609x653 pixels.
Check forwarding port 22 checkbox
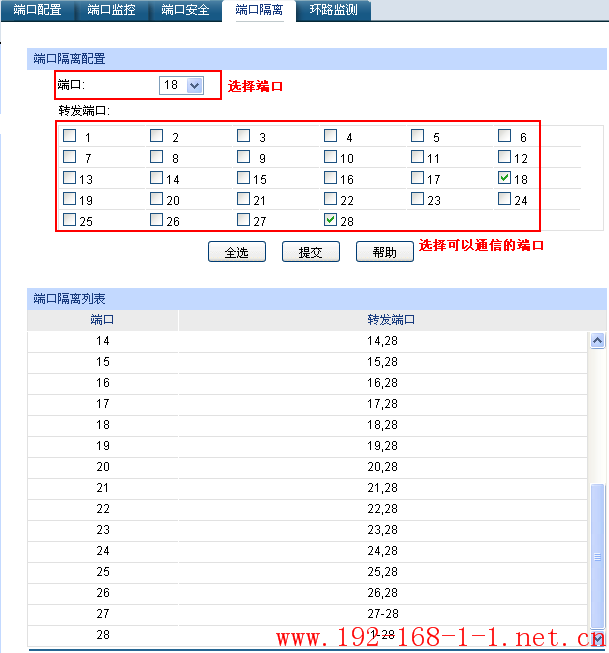coord(331,198)
